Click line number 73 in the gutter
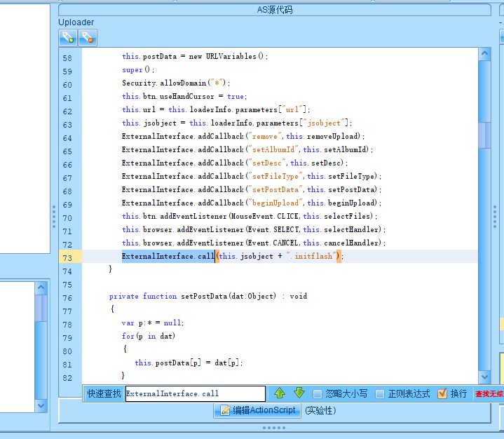 (x=67, y=258)
